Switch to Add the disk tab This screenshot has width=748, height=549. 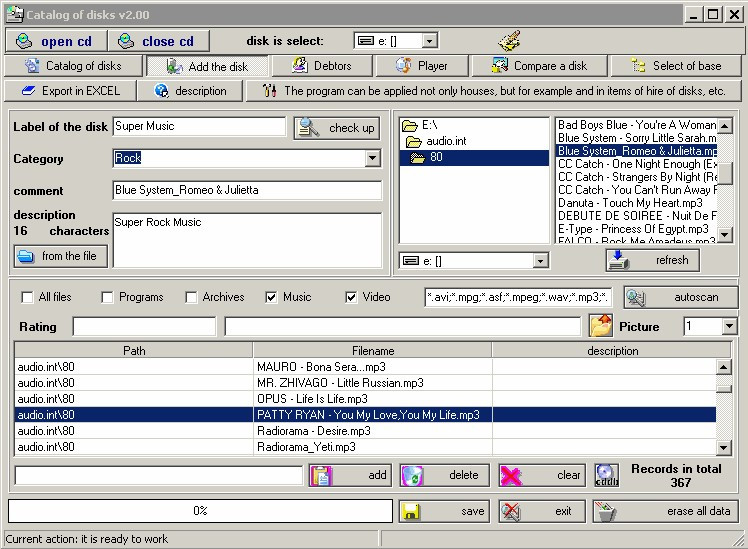coord(207,66)
